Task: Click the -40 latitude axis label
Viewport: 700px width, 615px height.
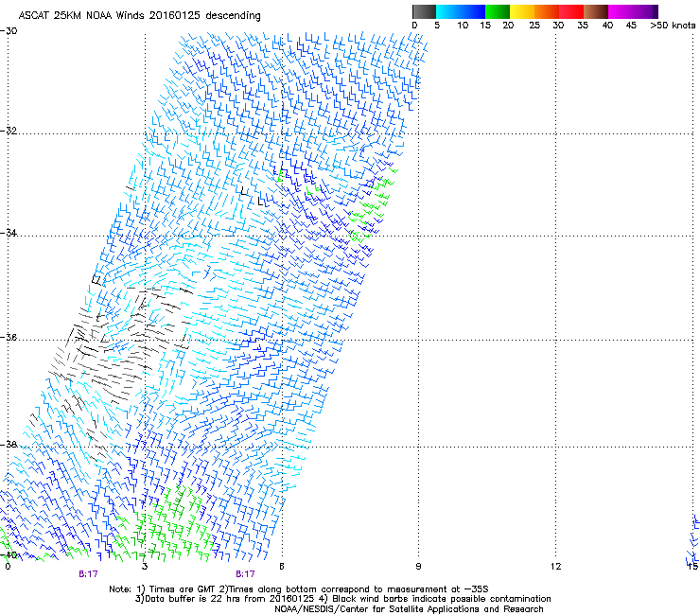Action: tap(9, 555)
